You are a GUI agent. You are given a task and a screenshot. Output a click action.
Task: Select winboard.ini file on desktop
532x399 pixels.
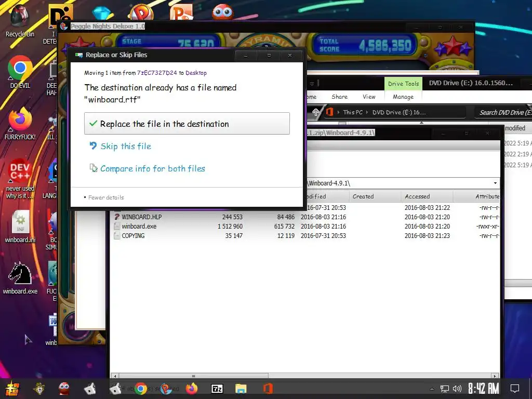20,227
